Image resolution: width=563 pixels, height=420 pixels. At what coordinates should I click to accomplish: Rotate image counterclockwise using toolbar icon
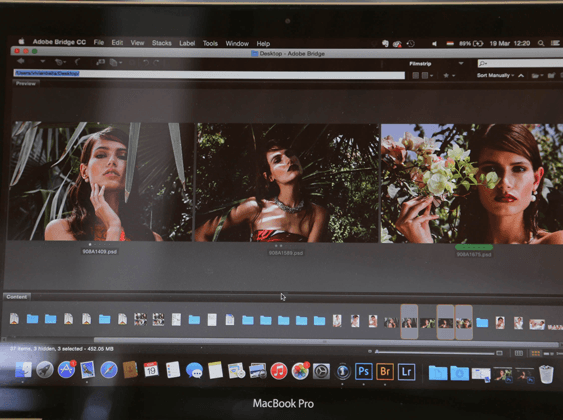[x=146, y=62]
